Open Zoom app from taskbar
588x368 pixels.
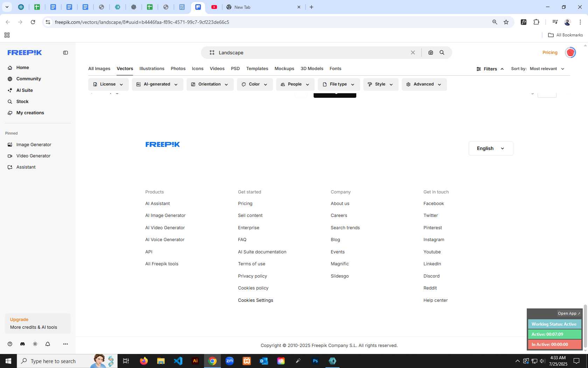click(x=230, y=361)
